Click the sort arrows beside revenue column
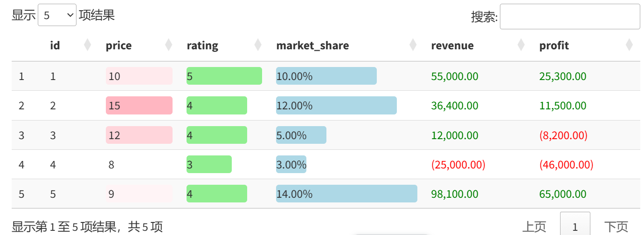Image resolution: width=644 pixels, height=235 pixels. [x=521, y=45]
